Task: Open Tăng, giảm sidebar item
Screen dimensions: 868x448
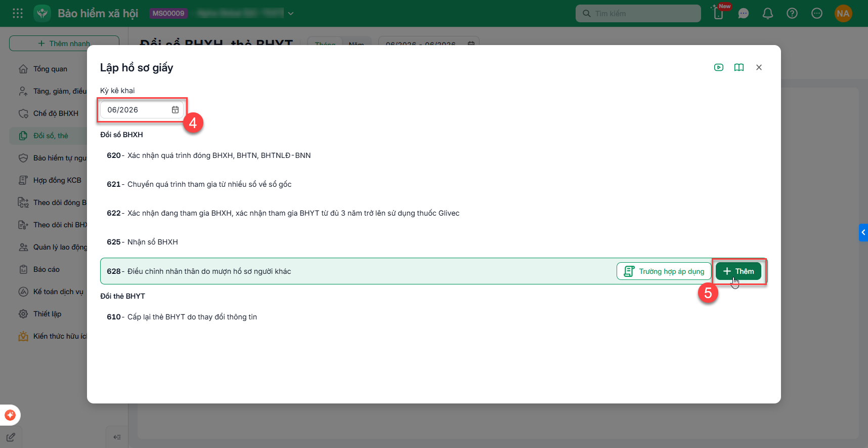Action: pos(53,91)
